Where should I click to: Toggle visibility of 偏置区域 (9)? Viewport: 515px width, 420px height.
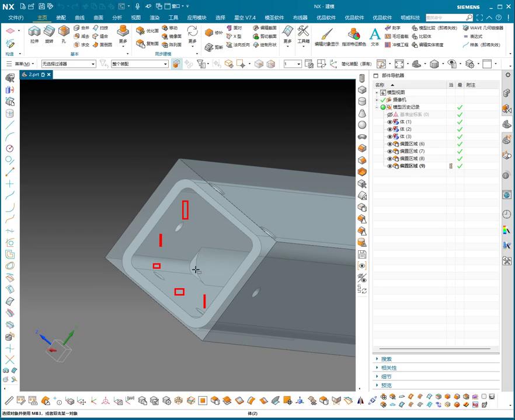tap(390, 166)
